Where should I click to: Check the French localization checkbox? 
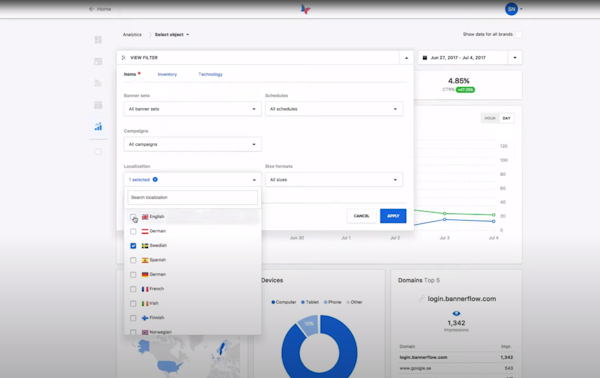click(133, 289)
